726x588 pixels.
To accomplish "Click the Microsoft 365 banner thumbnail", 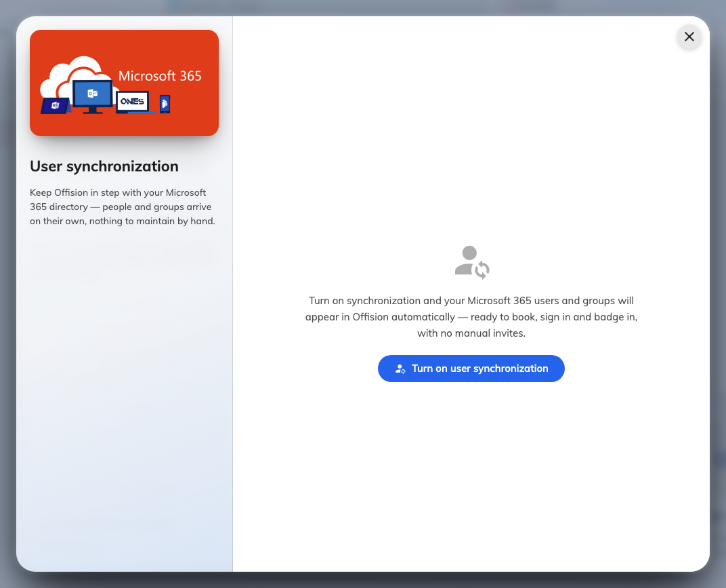I will point(124,83).
